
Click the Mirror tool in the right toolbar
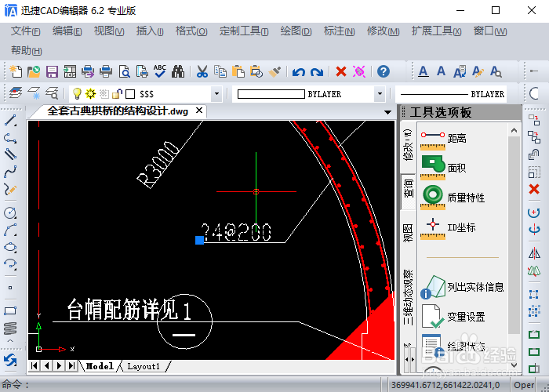click(x=534, y=253)
